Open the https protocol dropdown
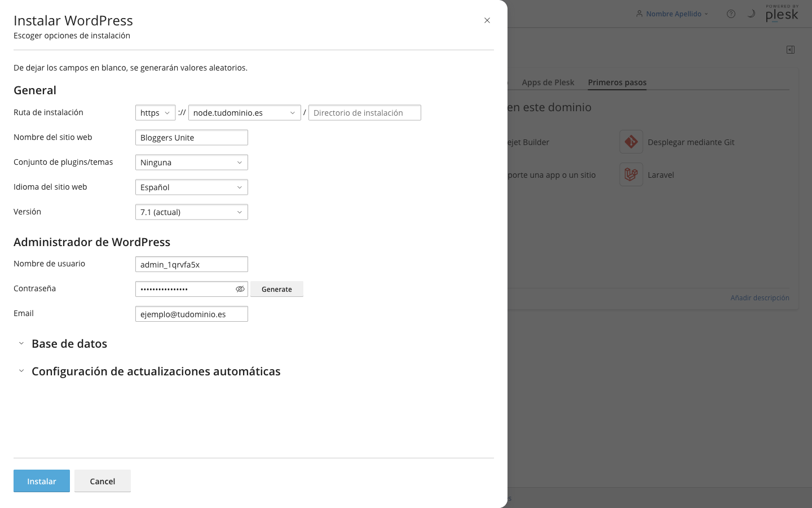The height and width of the screenshot is (508, 812). 155,113
